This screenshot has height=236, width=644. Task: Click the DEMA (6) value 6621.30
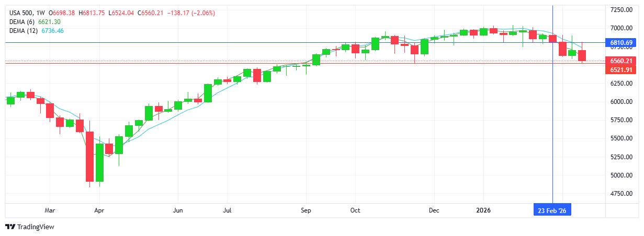coord(49,21)
